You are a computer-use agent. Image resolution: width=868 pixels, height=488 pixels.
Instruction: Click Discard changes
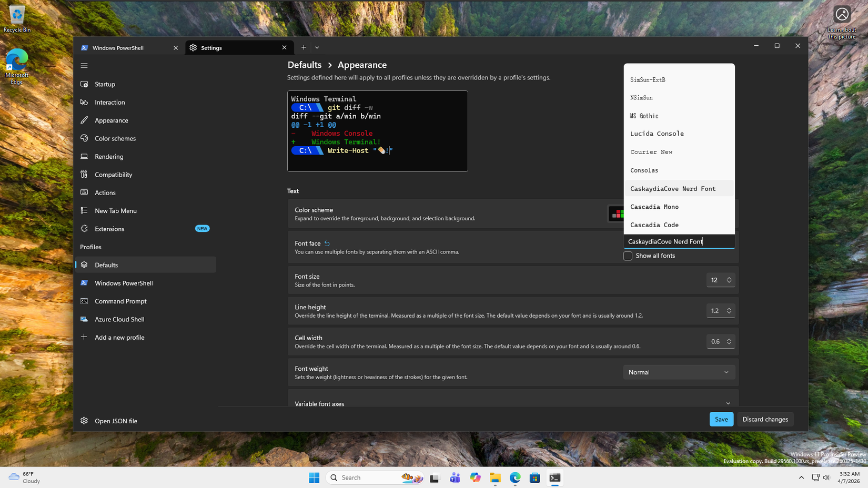[765, 419]
